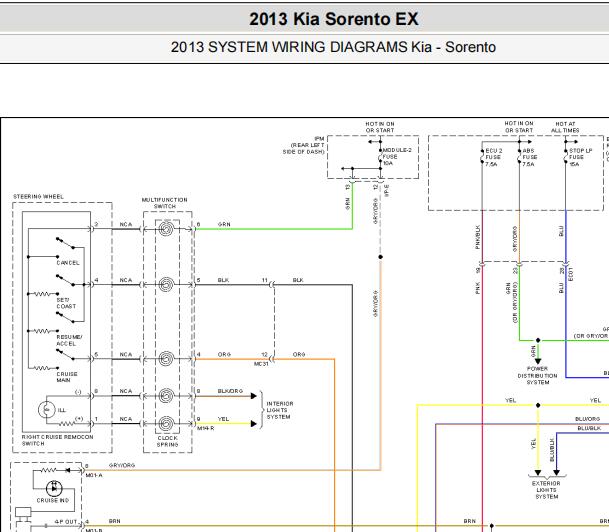609x532 pixels.
Task: Click the horizontal BLU/ORG wire label
Action: pyautogui.click(x=587, y=419)
